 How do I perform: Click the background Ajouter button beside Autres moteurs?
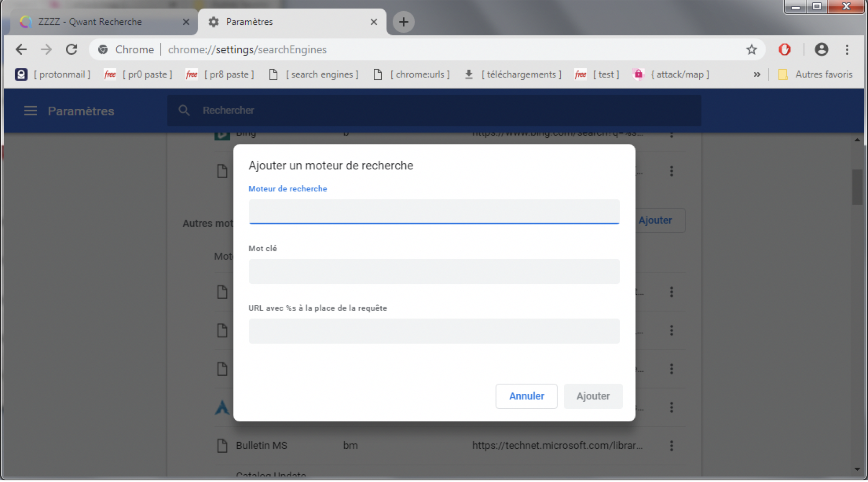(x=660, y=220)
